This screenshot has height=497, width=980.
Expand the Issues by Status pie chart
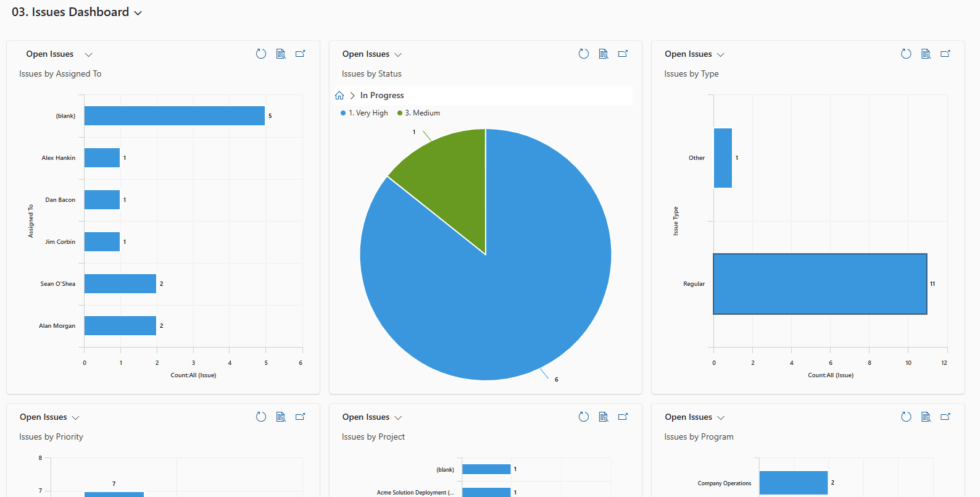pos(623,54)
